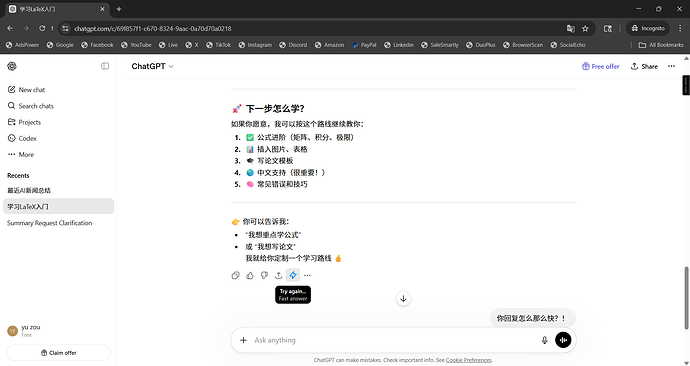Open Facebook bookmark

coord(97,45)
